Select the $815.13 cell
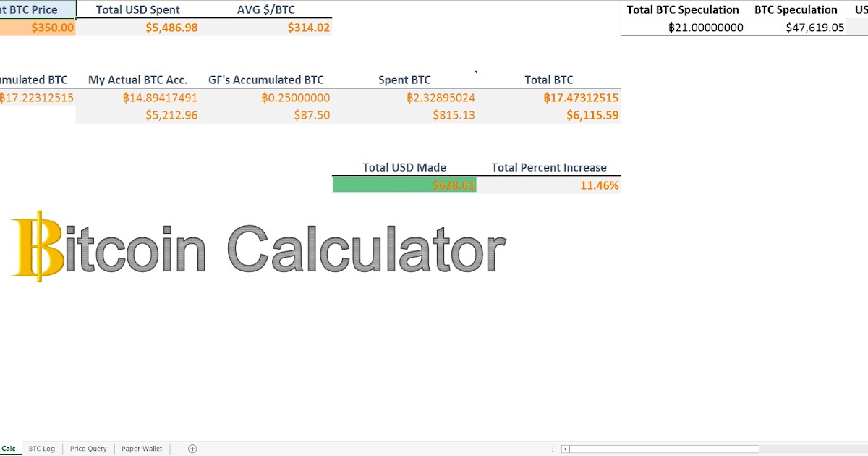The width and height of the screenshot is (868, 456). 404,115
